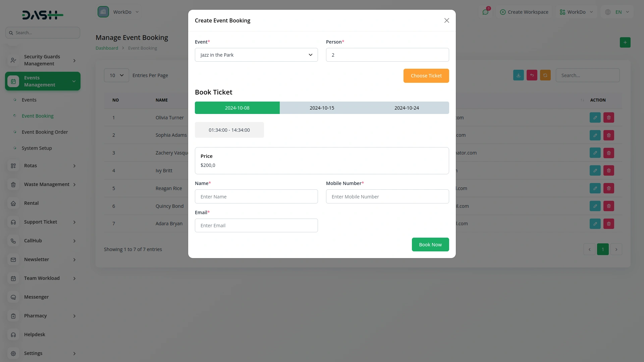The height and width of the screenshot is (362, 644).
Task: Choose the 01:34:00 - 14:34:00 time slot
Action: click(x=229, y=130)
